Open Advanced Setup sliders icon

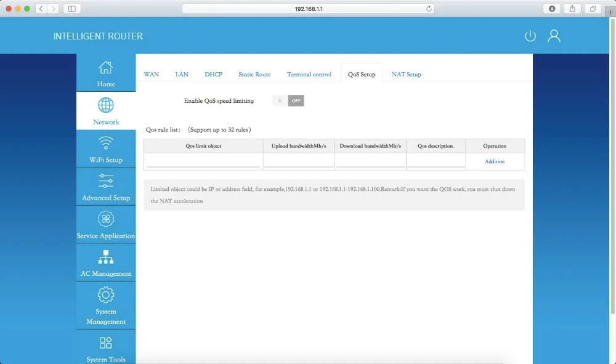pyautogui.click(x=106, y=181)
